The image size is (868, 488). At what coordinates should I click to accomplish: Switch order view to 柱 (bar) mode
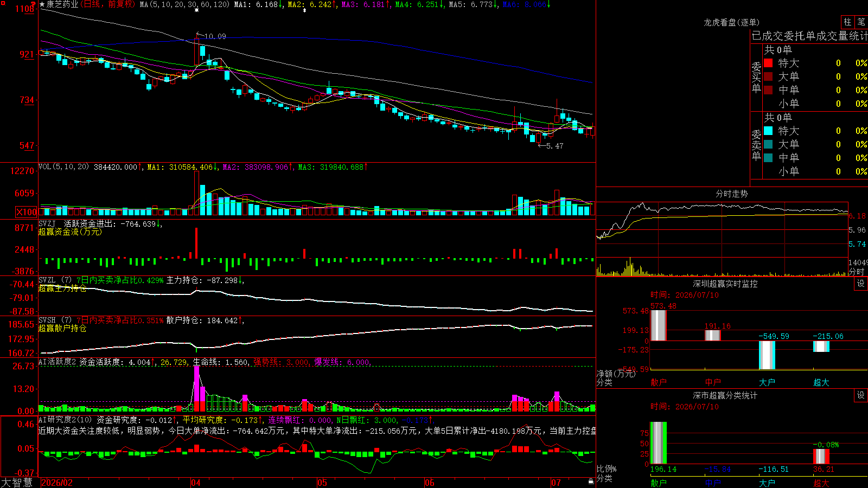click(847, 22)
